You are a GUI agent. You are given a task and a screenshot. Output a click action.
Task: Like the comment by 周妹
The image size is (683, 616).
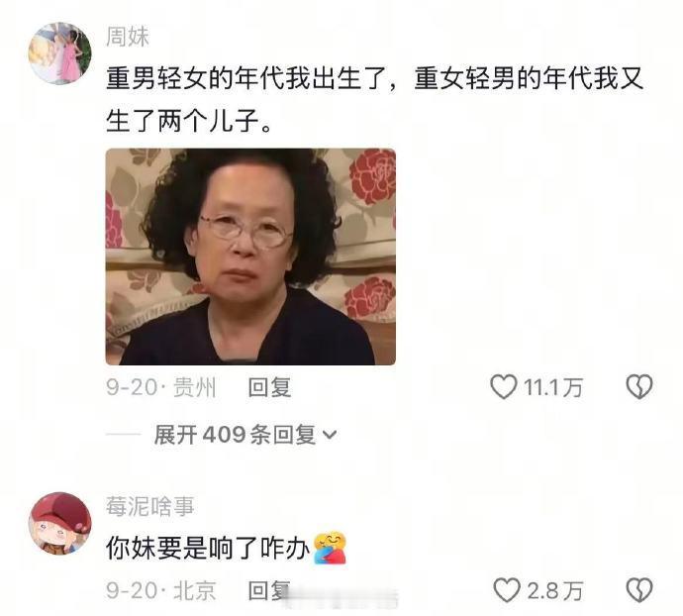[x=504, y=386]
